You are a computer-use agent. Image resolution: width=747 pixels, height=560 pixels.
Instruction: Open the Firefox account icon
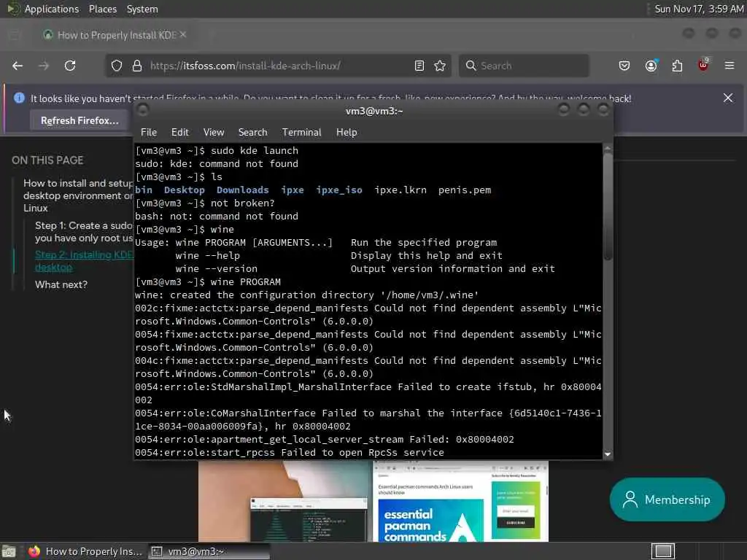(651, 66)
